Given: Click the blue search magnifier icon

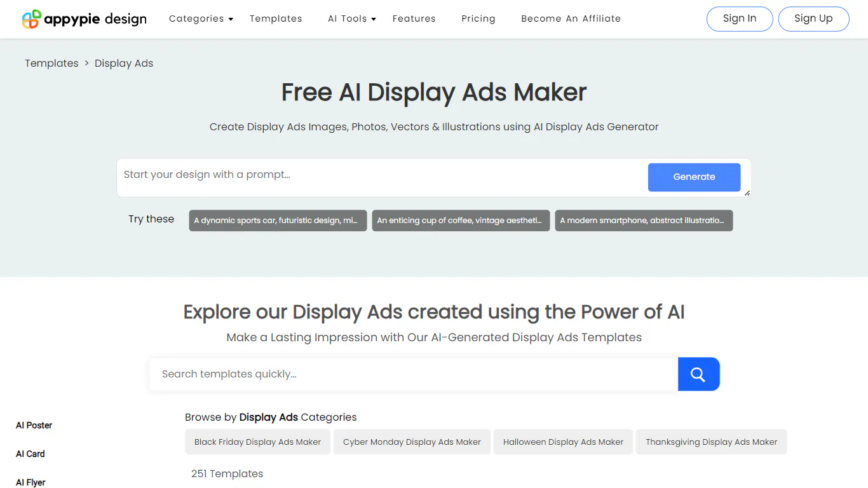Looking at the screenshot, I should 698,374.
